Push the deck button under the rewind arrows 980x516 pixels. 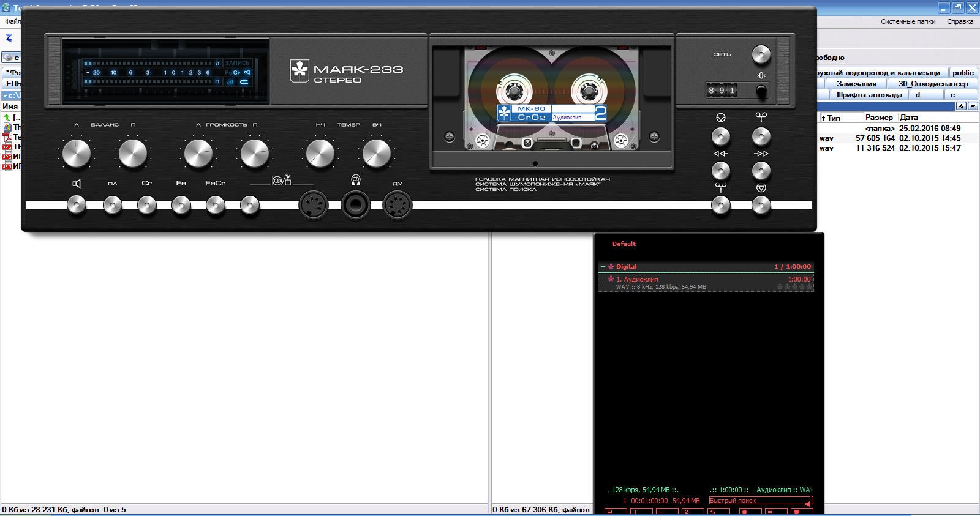pos(721,170)
